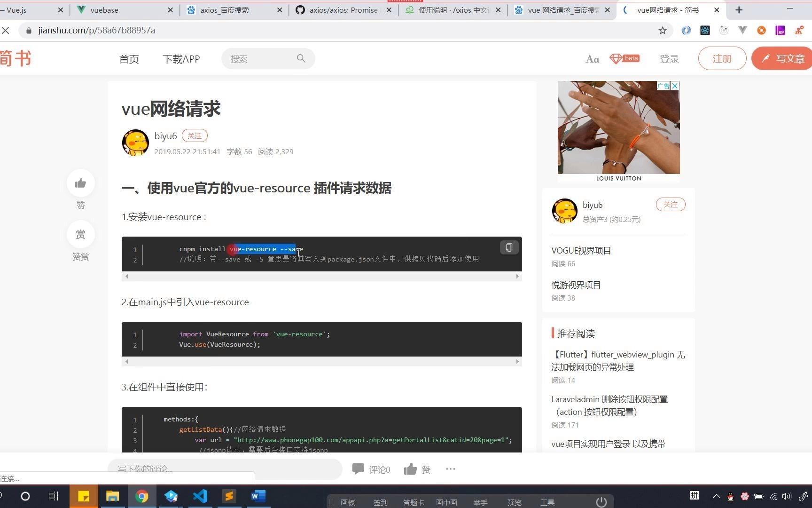Click author avatar beside article title

coord(135,143)
